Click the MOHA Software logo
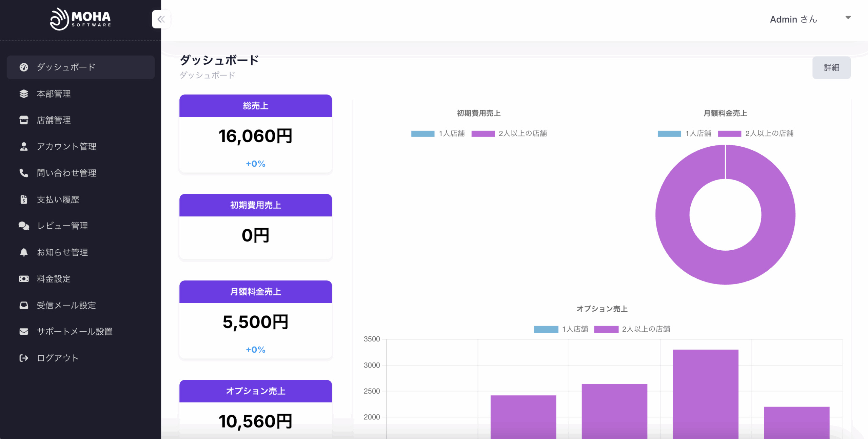 (81, 19)
